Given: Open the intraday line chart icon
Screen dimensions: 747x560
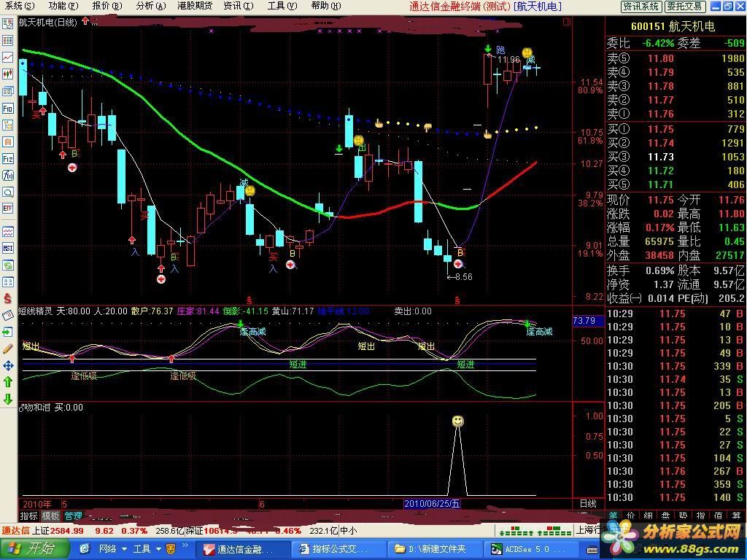Looking at the screenshot, I should [7, 57].
